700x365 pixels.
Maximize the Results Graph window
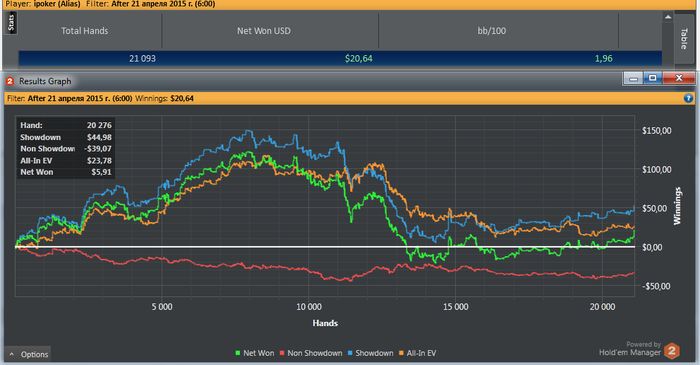click(652, 79)
